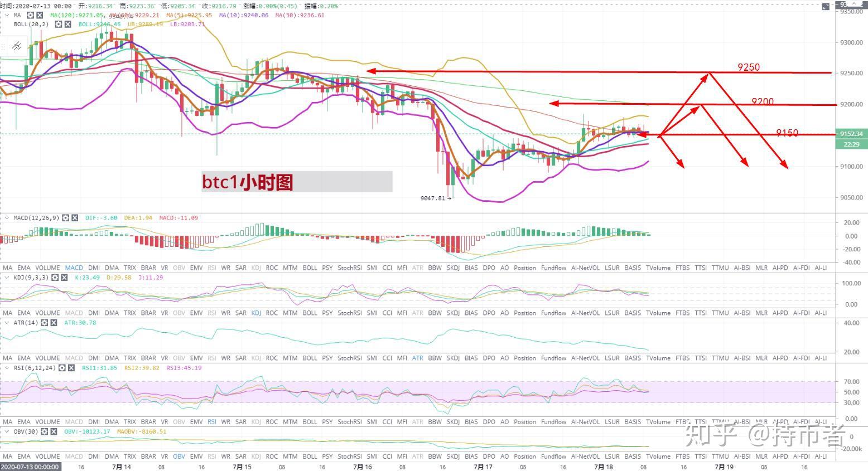Click the 2020-07-13 00:00:00 time axis label
868x471 pixels.
click(x=30, y=467)
